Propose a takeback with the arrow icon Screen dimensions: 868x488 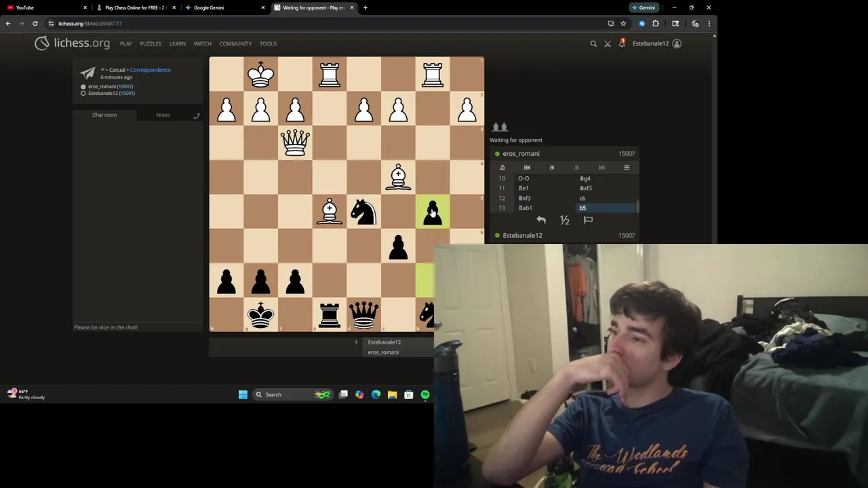541,220
